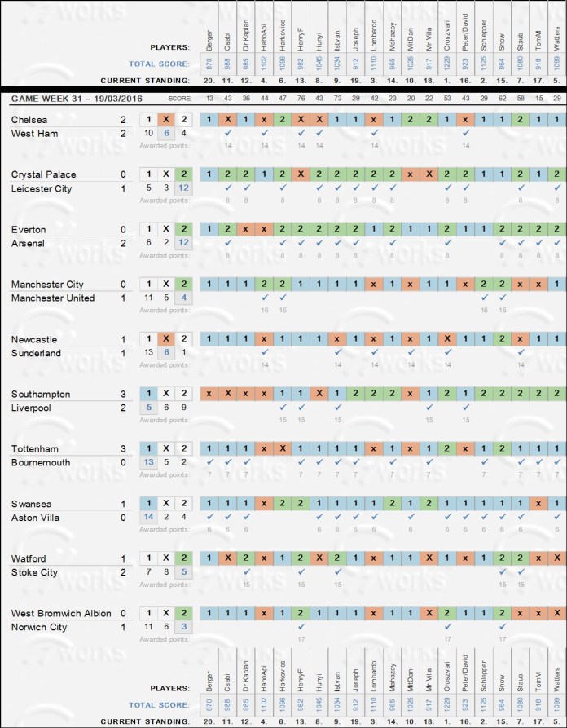567x728 pixels.
Task: Select the away-win 2 box for Watford–Stoke City
Action: tap(184, 558)
